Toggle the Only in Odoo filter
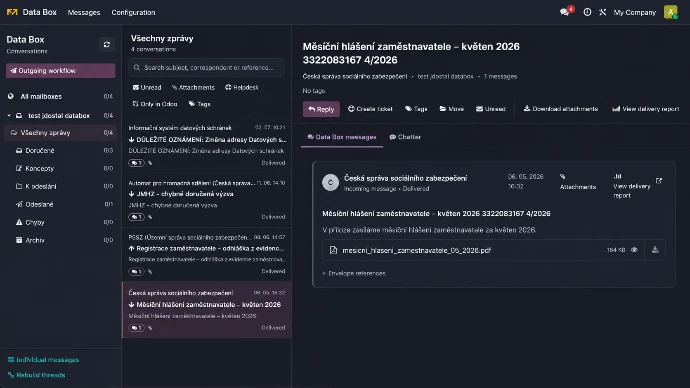 coord(155,104)
